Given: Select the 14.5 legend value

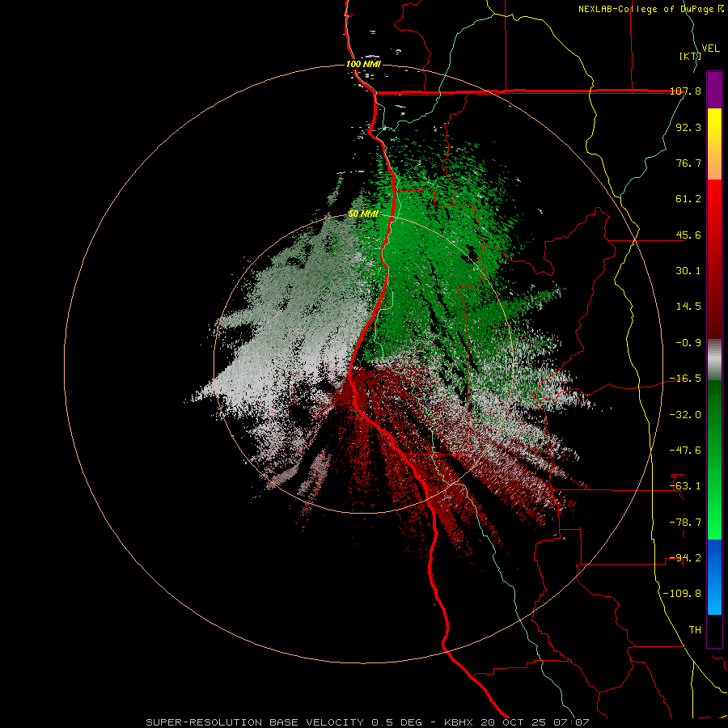Looking at the screenshot, I should coord(688,307).
